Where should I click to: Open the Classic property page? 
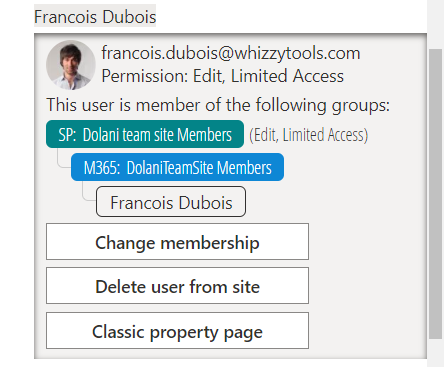click(x=177, y=331)
